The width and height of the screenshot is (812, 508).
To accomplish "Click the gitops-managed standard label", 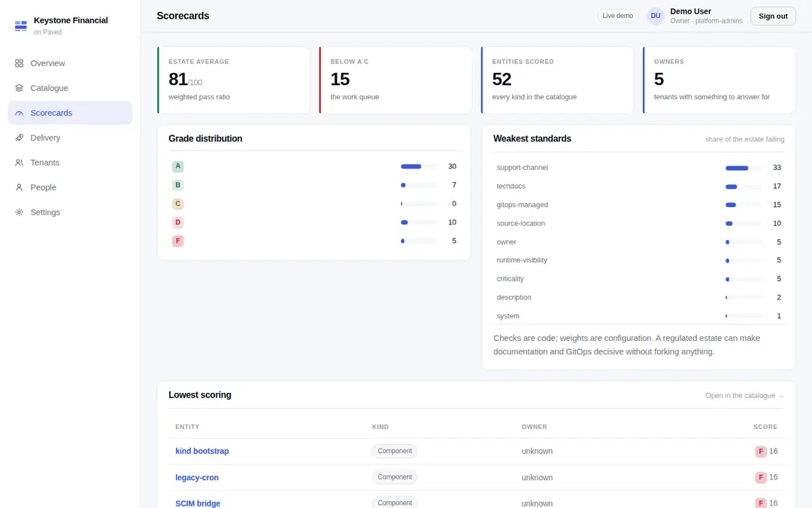I will pos(522,205).
